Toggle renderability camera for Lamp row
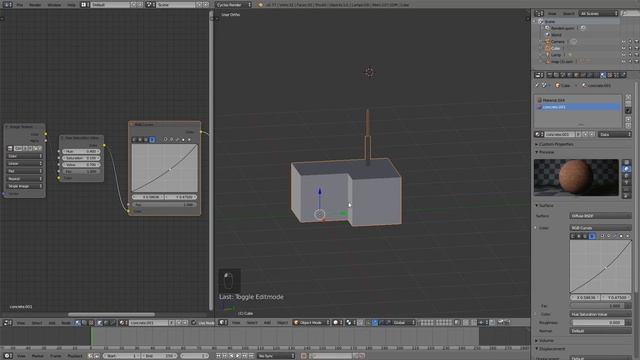640x360 pixels. click(x=636, y=55)
